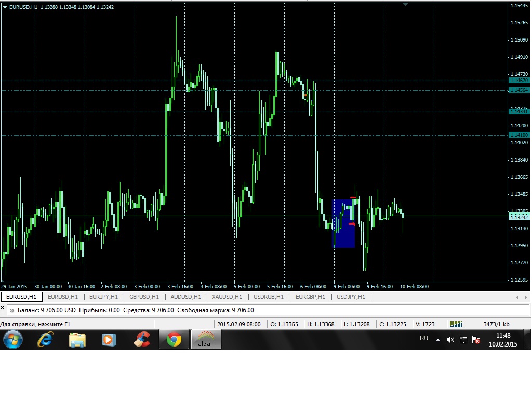
Task: Click the open price O: 1.13365 field
Action: (284, 324)
